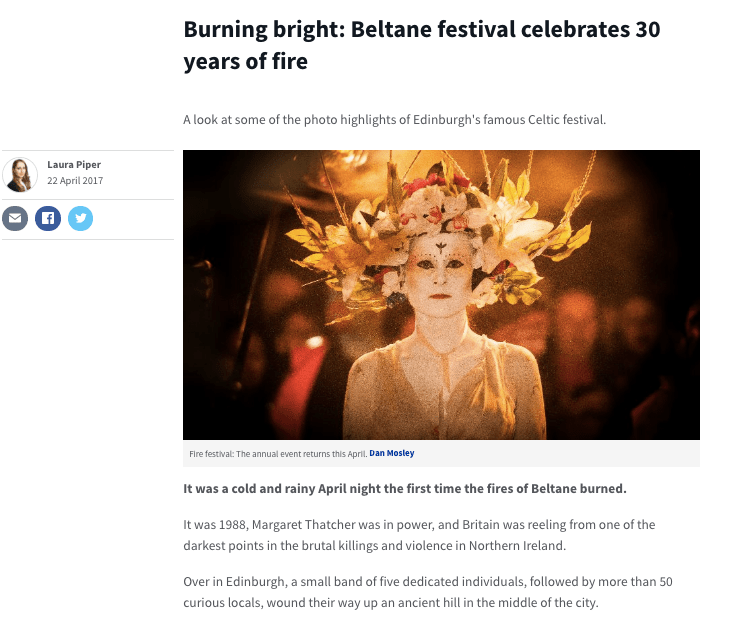Open Laura Piper's profile avatar
742x618 pixels.
(20, 174)
